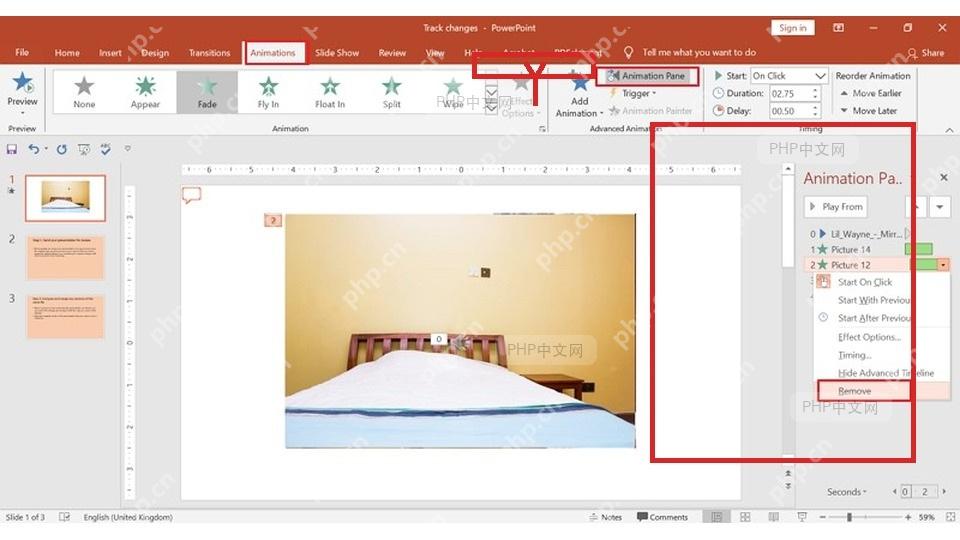Viewport: 960px width, 540px height.
Task: Select the Float In animation
Action: 329,92
